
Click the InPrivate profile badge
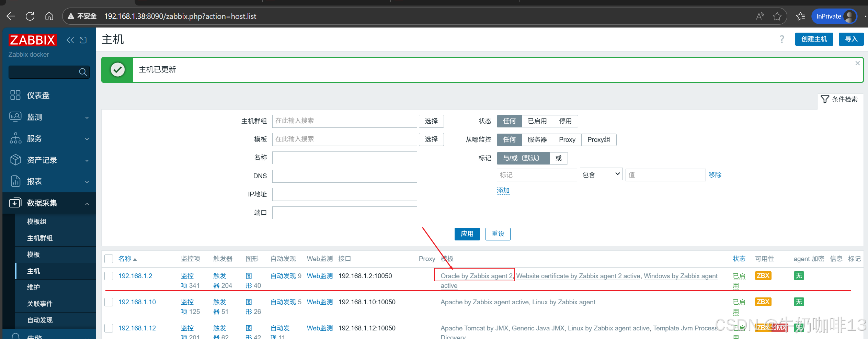[835, 16]
